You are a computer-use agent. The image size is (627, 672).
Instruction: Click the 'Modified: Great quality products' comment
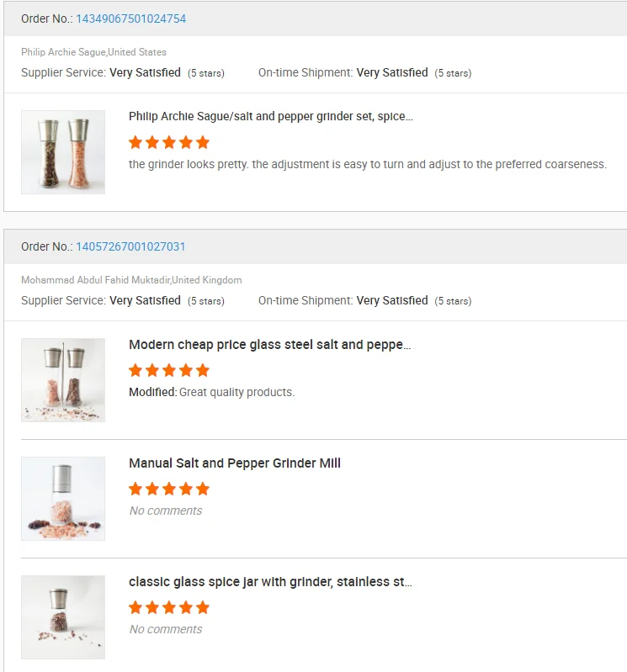point(211,392)
